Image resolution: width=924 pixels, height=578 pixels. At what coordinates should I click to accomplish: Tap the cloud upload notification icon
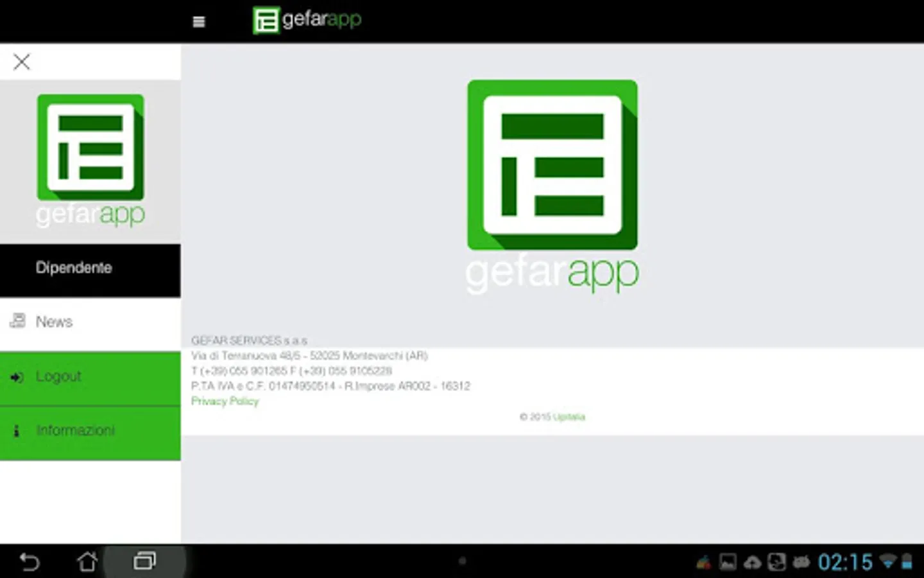coord(752,563)
